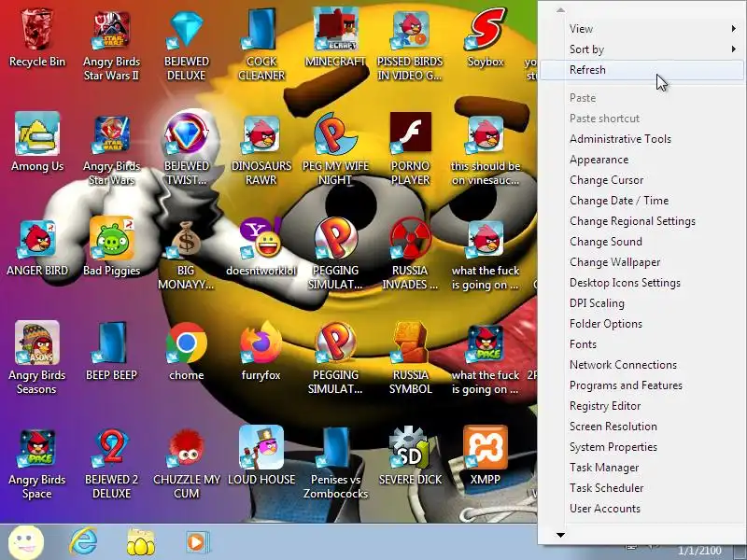Select Change Wallpaper option
Image resolution: width=747 pixels, height=560 pixels.
click(642, 261)
